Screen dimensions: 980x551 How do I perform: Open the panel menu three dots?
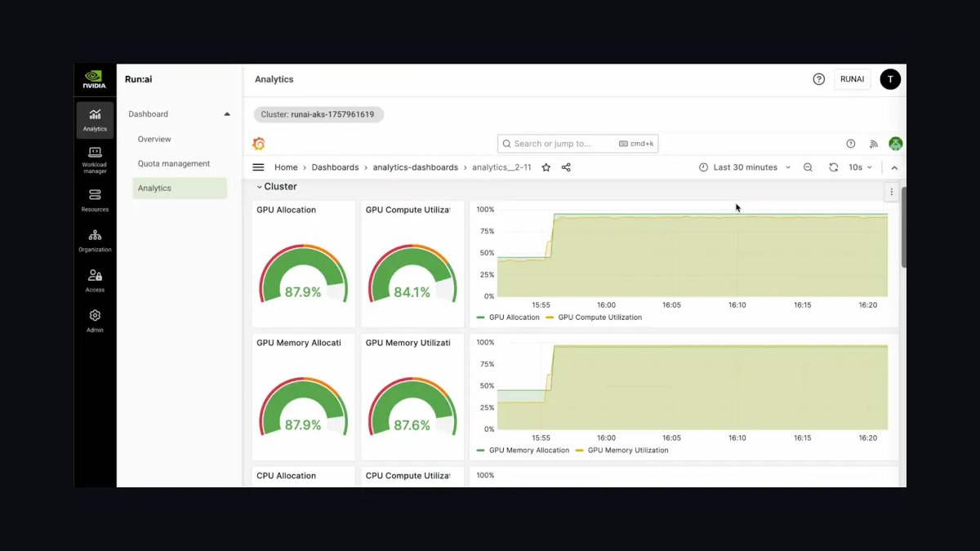click(891, 192)
